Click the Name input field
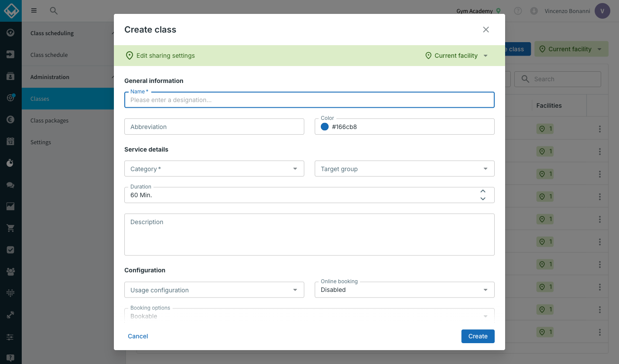 [309, 100]
